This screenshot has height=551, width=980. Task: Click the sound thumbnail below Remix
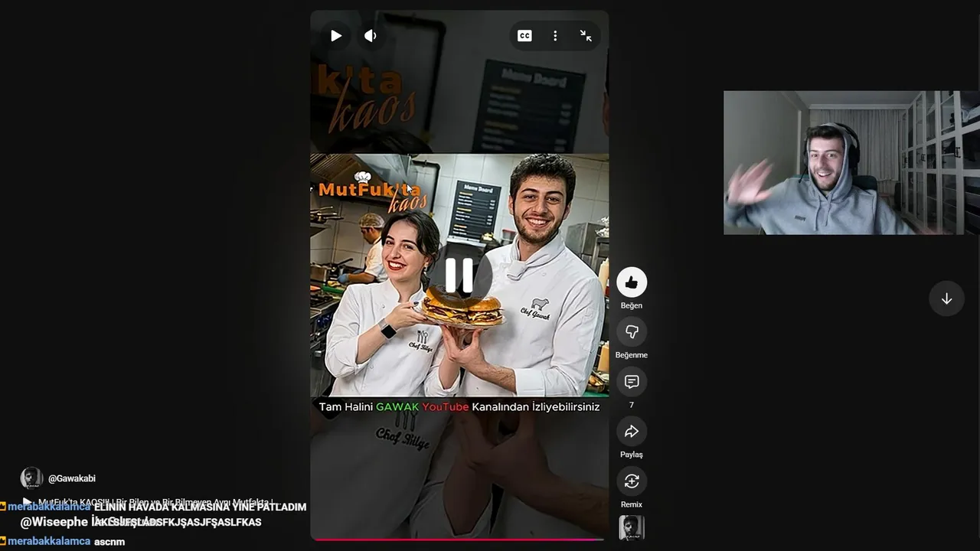coord(632,528)
